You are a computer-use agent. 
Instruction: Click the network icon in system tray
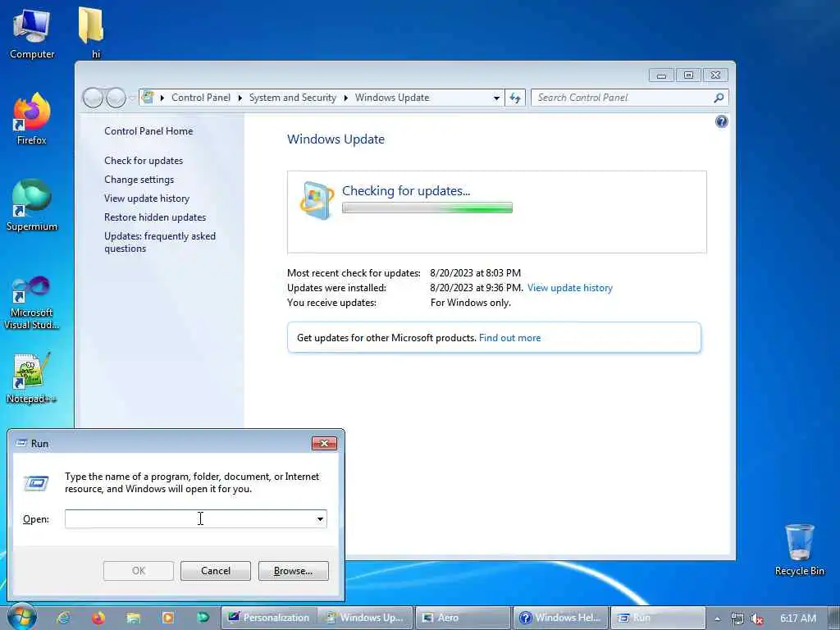coord(737,619)
